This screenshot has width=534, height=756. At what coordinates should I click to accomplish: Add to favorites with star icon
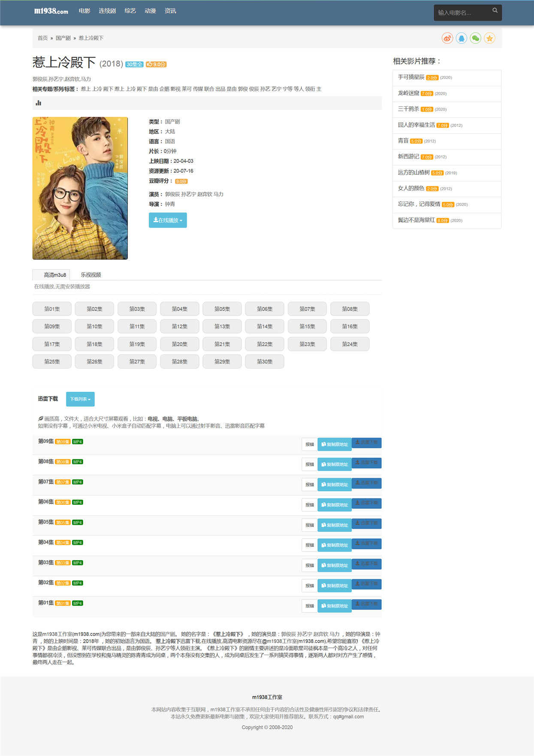[489, 38]
